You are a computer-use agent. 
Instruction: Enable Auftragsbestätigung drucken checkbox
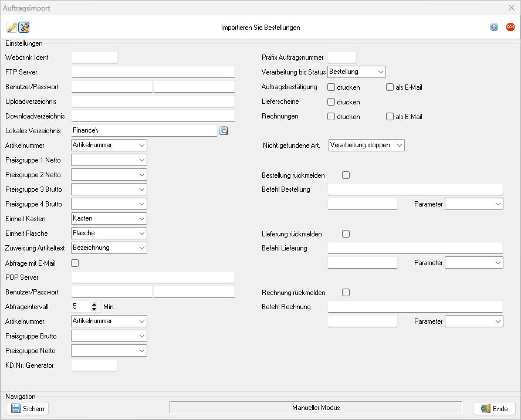331,87
